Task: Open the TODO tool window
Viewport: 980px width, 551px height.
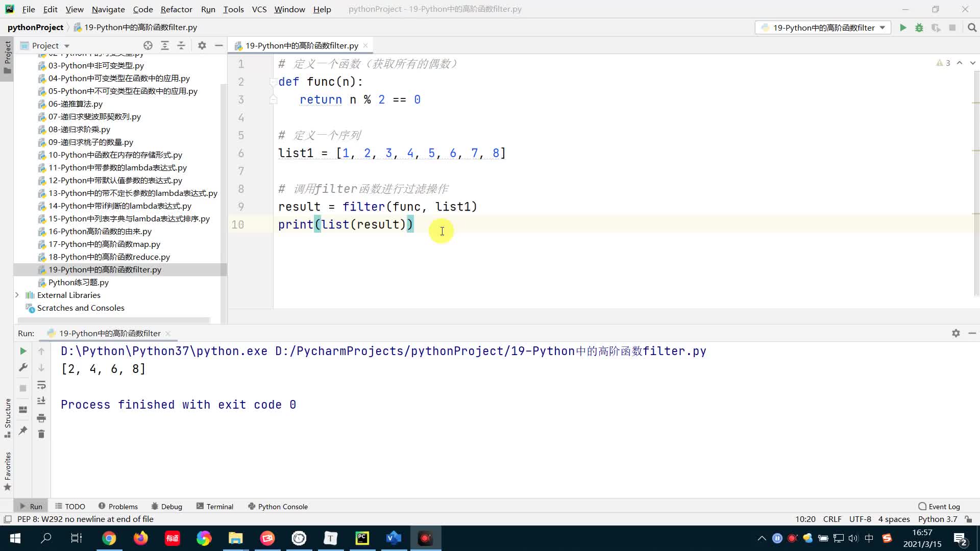Action: pyautogui.click(x=70, y=507)
